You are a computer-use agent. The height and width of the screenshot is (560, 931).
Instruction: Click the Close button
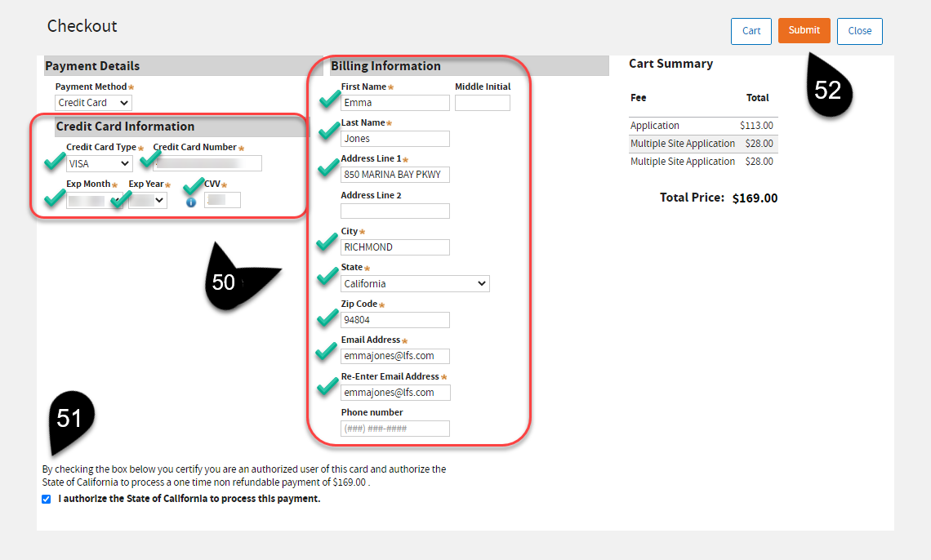[x=859, y=31]
